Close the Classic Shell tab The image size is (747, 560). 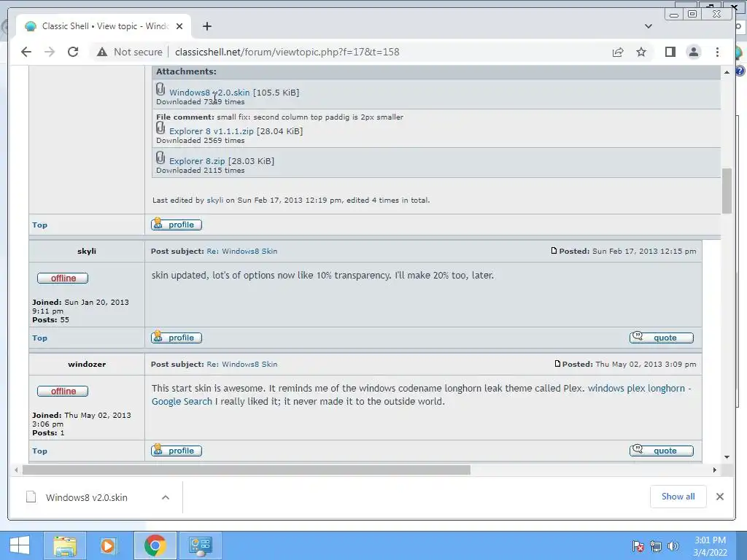[x=179, y=26]
